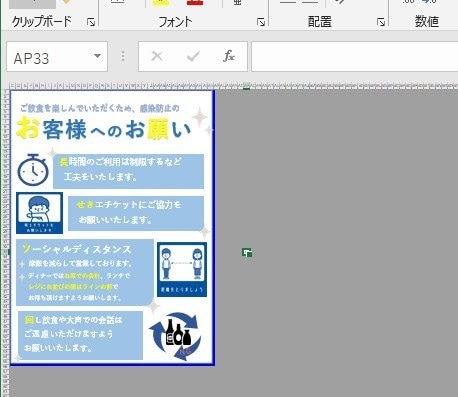
Task: Click the yellow fill color swatch in ribbon
Action: point(161,3)
